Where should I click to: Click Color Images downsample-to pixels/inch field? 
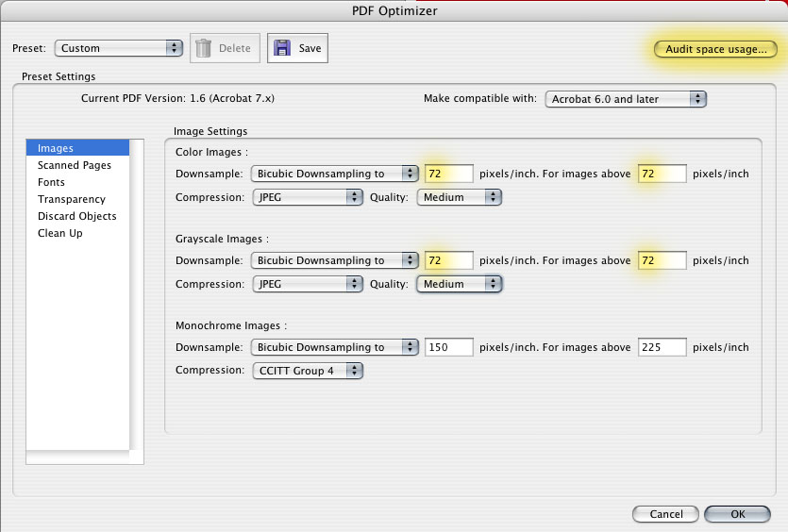click(449, 174)
